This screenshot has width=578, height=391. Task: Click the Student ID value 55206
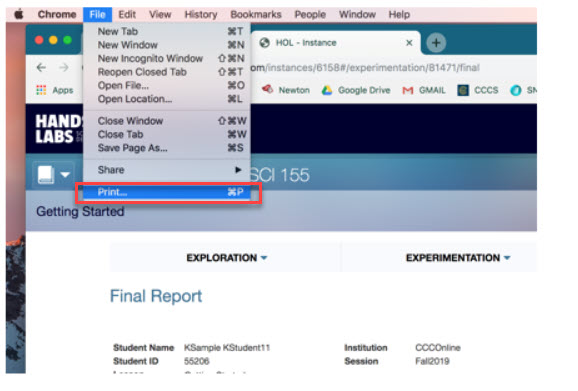click(196, 361)
